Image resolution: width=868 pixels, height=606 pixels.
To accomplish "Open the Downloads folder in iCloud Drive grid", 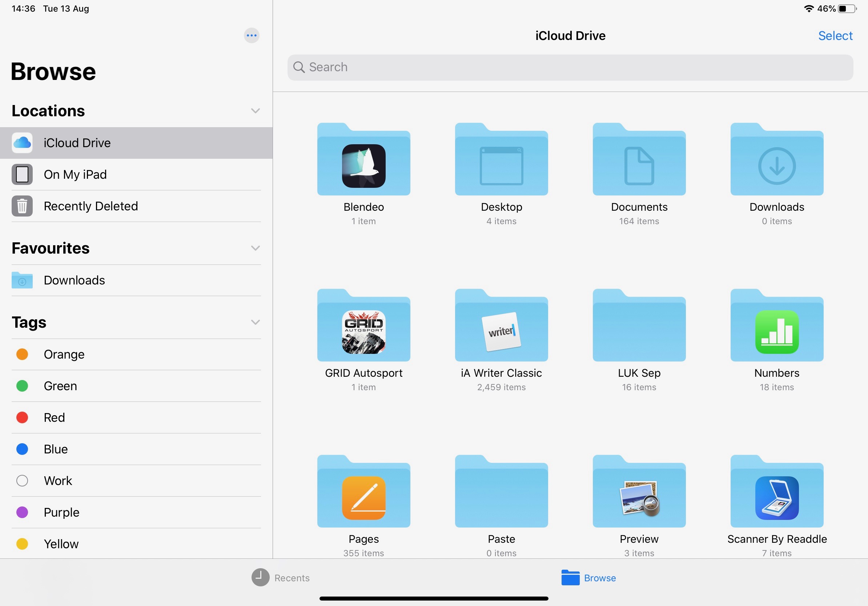I will [777, 159].
